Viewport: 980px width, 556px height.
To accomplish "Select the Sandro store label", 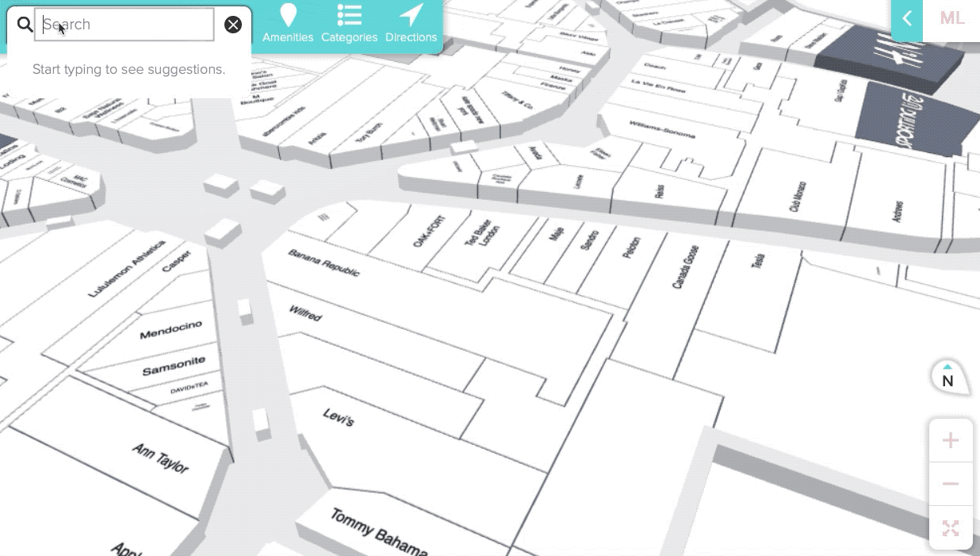I will click(x=589, y=239).
